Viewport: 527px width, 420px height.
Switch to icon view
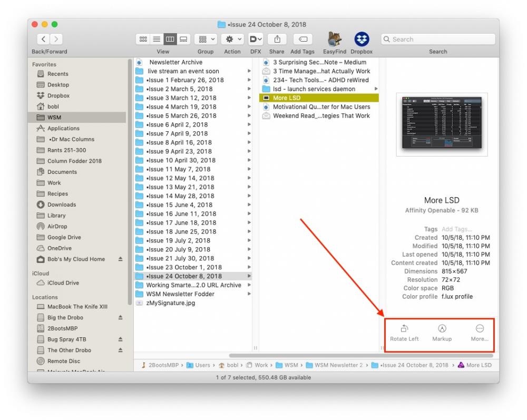tap(143, 40)
